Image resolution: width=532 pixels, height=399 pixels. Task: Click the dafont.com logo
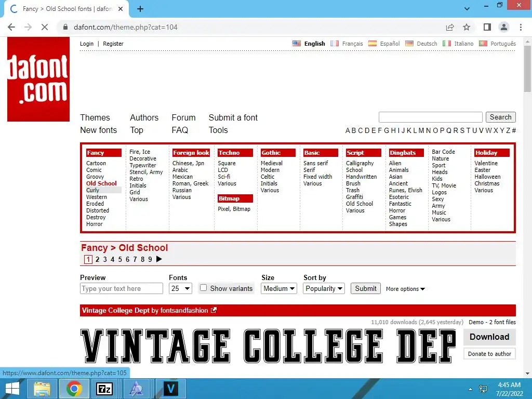[x=38, y=79]
